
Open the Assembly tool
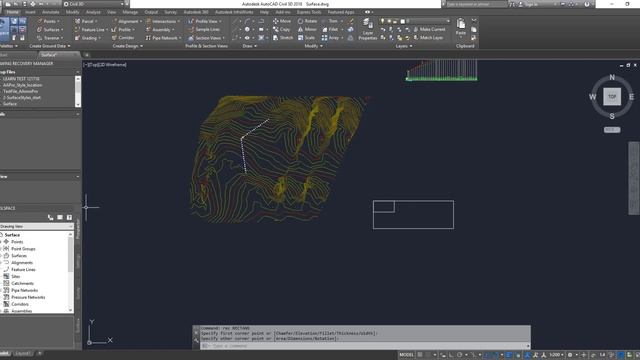click(159, 30)
